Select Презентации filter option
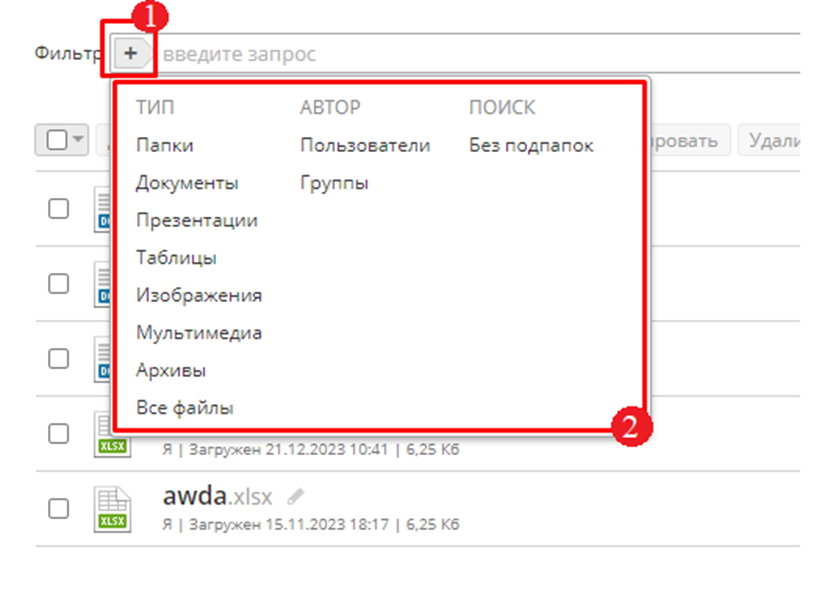 pos(197,221)
